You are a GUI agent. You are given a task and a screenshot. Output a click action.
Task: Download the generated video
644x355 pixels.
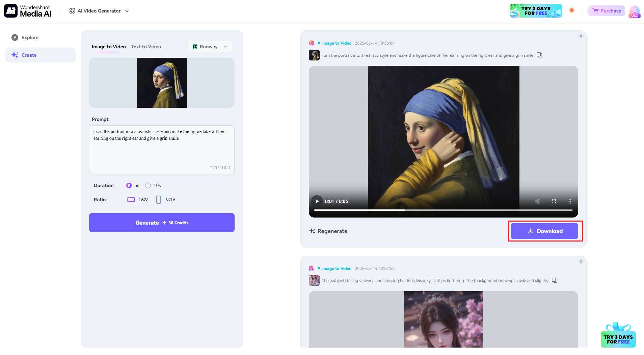point(544,231)
